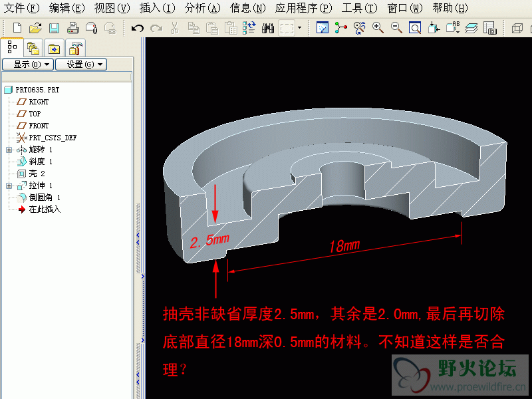532x399 pixels.
Task: Click the paste special icon
Action: click(x=231, y=28)
